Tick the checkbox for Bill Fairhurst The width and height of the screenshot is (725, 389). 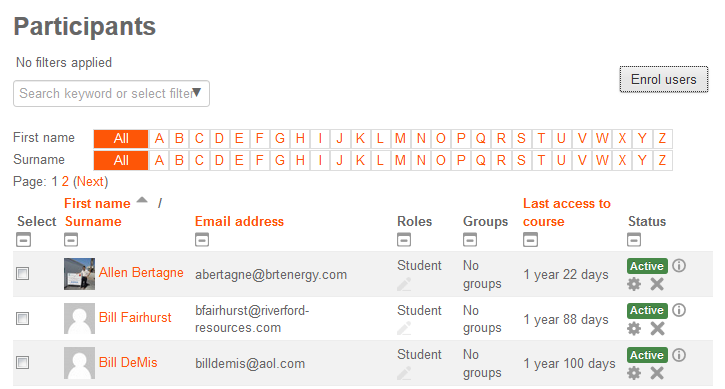click(23, 318)
